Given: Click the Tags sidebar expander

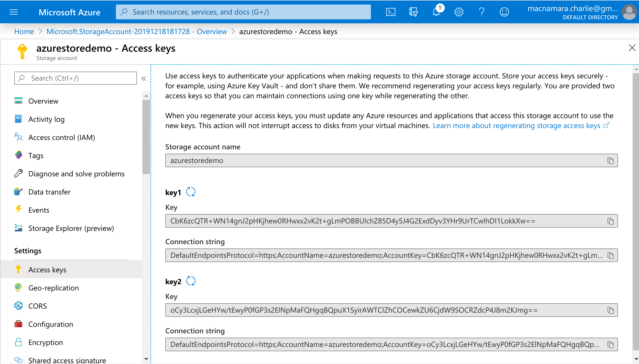Looking at the screenshot, I should pyautogui.click(x=35, y=156).
